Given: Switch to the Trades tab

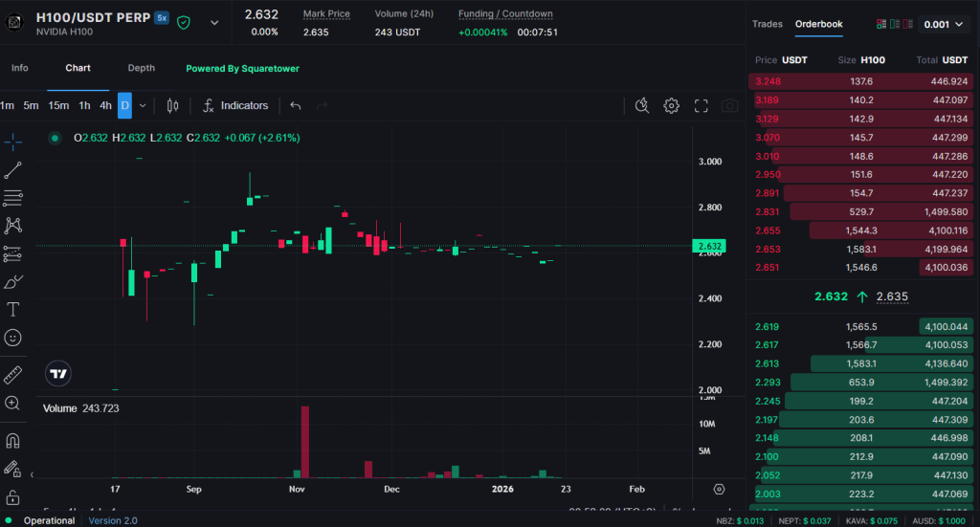Looking at the screenshot, I should point(767,24).
